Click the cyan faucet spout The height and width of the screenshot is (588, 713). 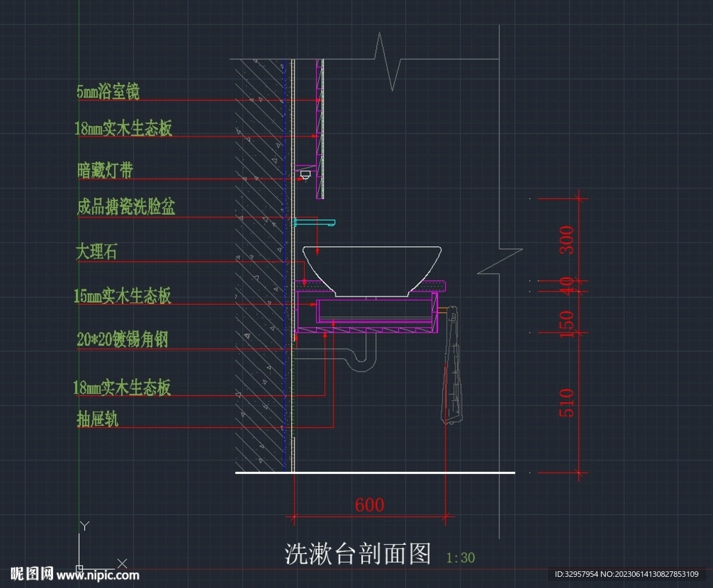[x=315, y=222]
